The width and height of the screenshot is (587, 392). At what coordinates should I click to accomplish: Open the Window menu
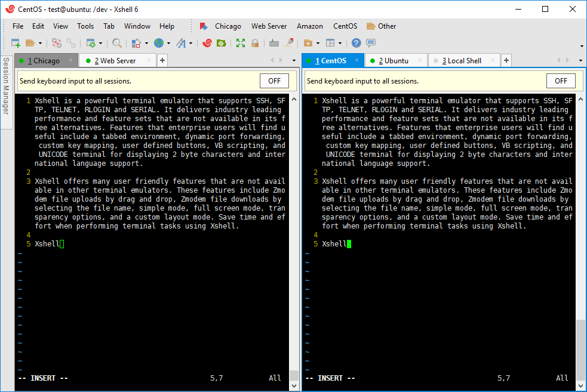(x=137, y=26)
